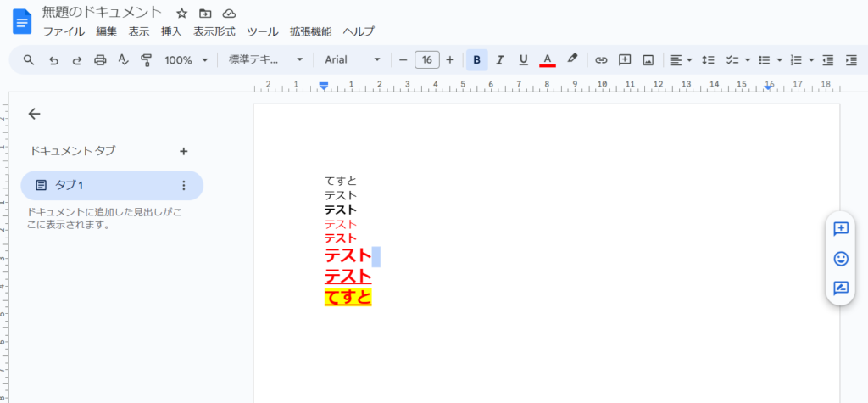
Task: Click the add emoji reaction icon
Action: pos(841,258)
